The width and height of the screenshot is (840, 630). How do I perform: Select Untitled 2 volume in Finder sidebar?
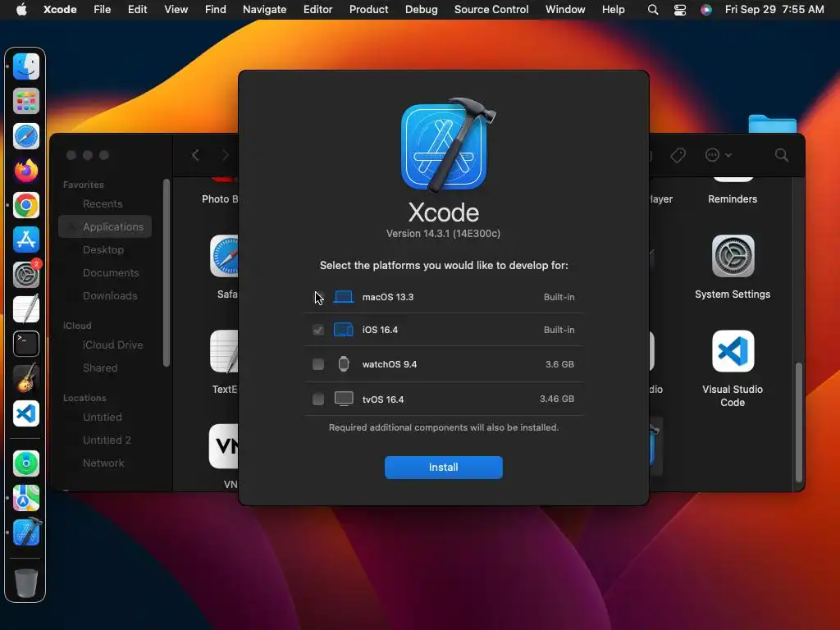(x=107, y=440)
